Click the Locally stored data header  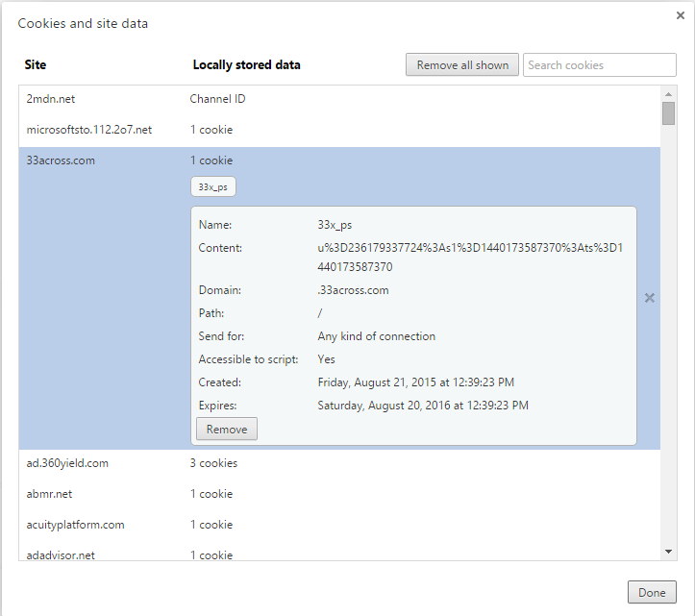(x=246, y=65)
